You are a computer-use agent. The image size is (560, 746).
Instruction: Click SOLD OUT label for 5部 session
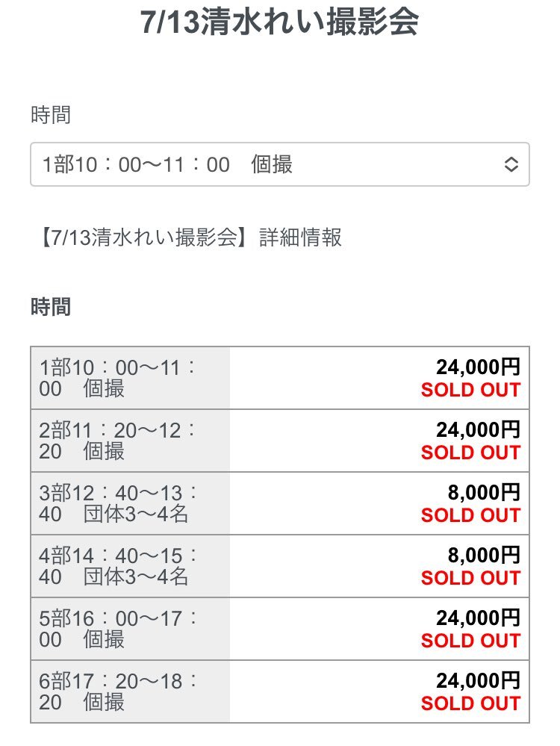(470, 641)
